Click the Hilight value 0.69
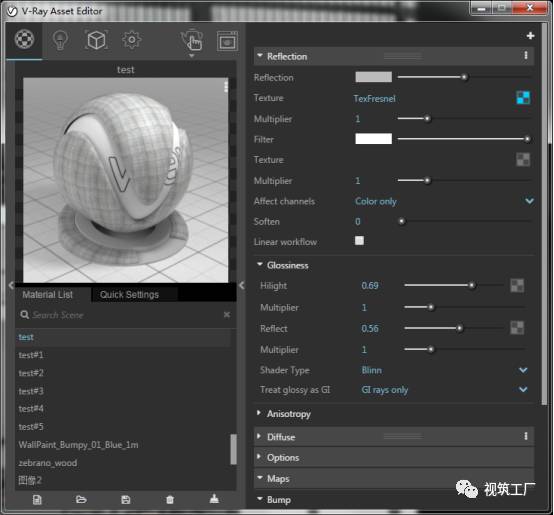554x515 pixels. 370,285
